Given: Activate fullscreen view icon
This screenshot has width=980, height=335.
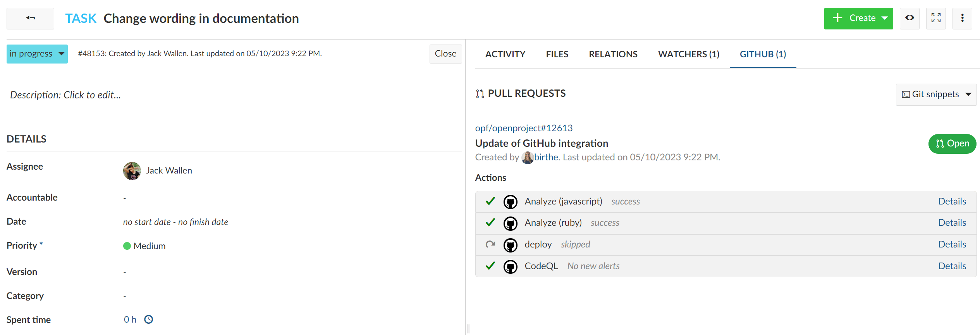Looking at the screenshot, I should (x=936, y=18).
